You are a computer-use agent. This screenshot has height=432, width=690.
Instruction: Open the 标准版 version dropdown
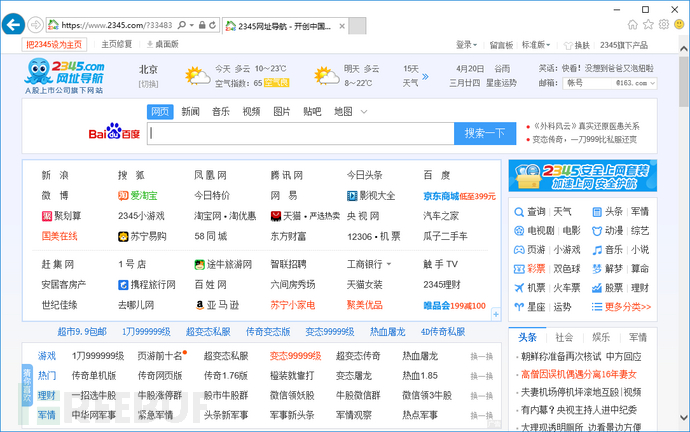536,44
